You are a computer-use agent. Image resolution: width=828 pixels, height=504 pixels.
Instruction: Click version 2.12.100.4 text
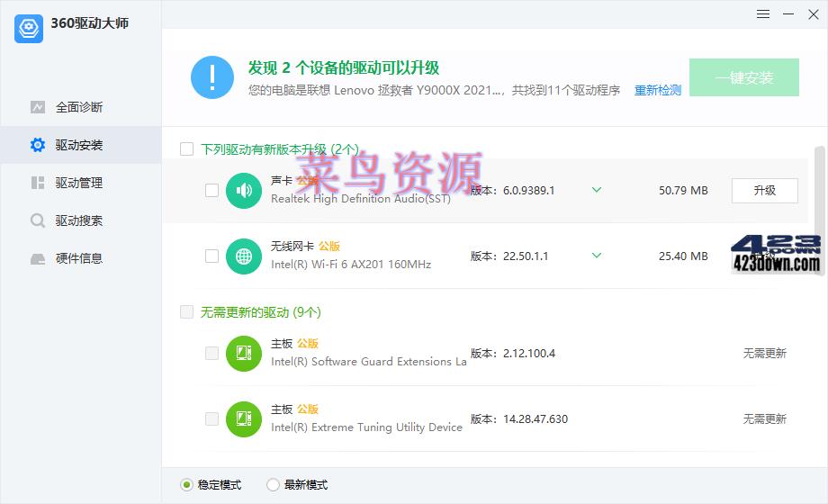pyautogui.click(x=529, y=354)
